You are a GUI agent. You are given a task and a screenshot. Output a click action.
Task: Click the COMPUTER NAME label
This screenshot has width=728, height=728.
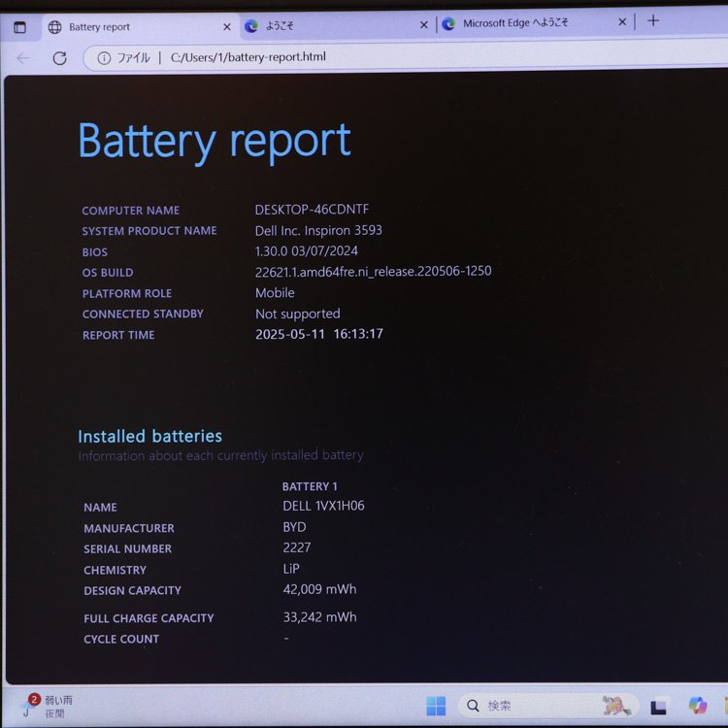(x=130, y=211)
